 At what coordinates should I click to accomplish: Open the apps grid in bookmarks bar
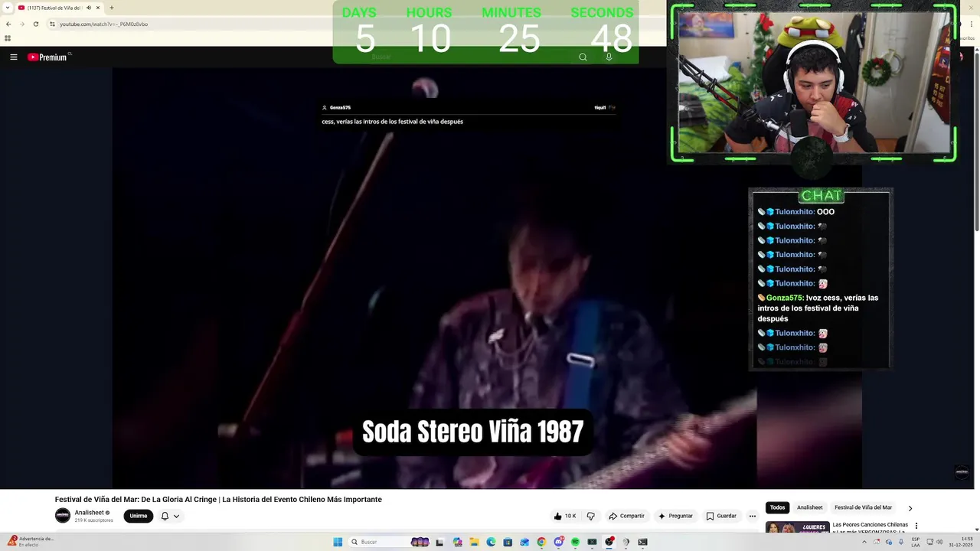8,38
